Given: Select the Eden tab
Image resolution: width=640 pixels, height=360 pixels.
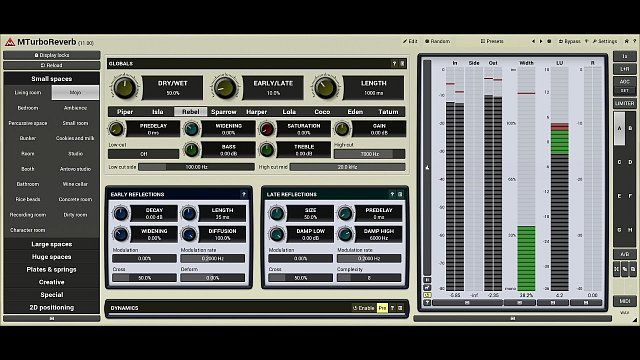Looking at the screenshot, I should (x=355, y=111).
